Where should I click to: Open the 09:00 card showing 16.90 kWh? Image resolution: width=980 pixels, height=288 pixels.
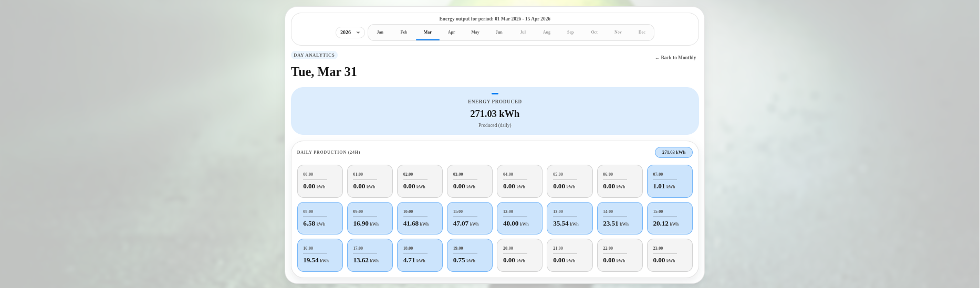(370, 218)
